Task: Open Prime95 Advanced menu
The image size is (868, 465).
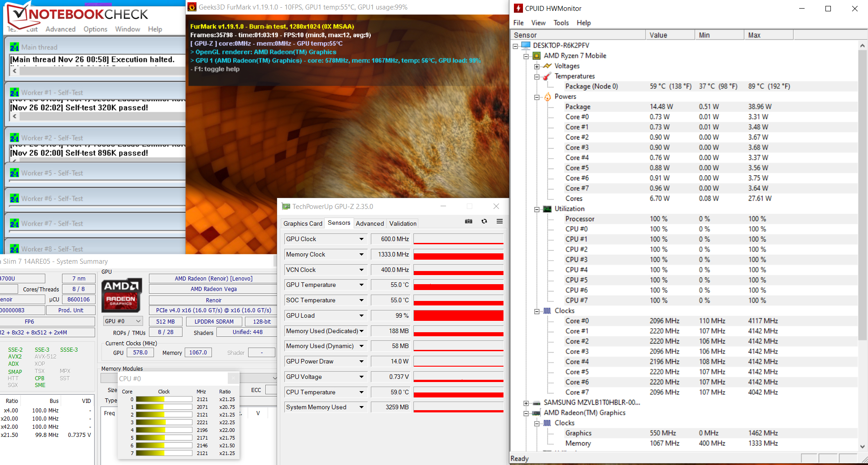Action: [60, 29]
